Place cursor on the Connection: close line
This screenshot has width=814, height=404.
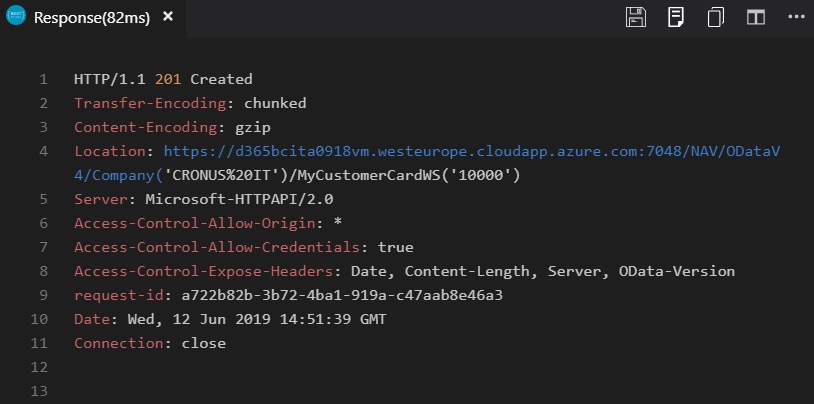(150, 343)
